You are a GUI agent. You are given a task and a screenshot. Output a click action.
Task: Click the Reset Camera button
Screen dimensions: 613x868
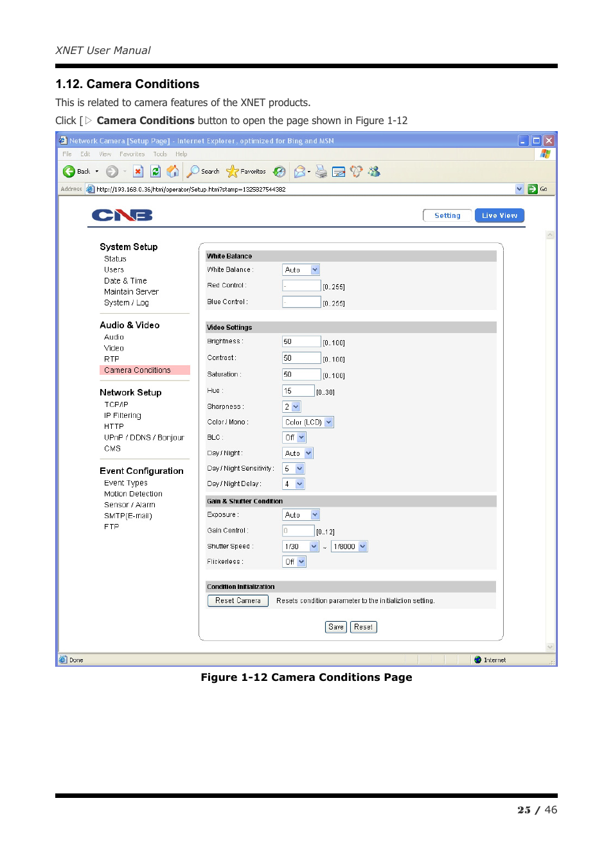click(x=238, y=601)
